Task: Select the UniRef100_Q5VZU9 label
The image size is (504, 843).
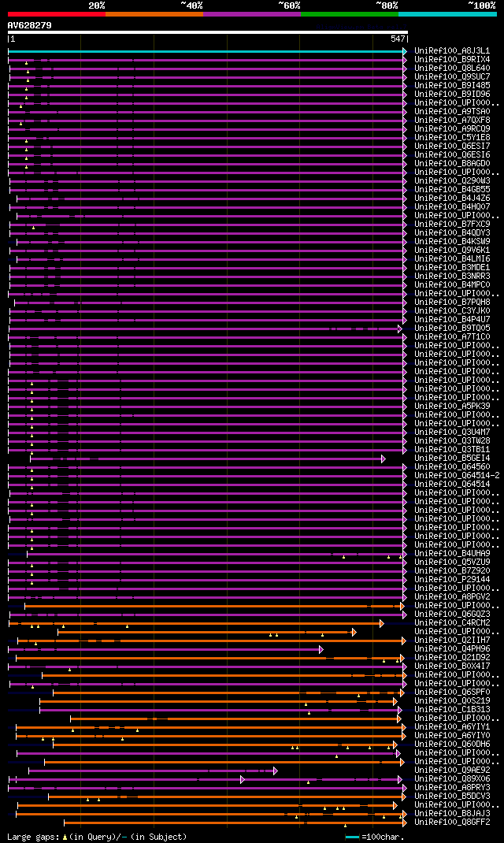Action: (452, 563)
